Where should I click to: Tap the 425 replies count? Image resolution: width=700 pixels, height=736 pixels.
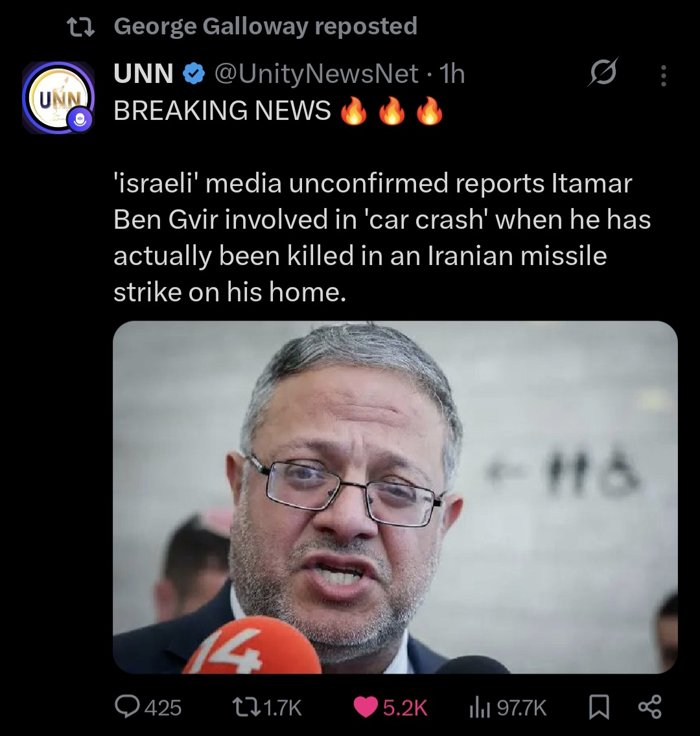coord(163,707)
